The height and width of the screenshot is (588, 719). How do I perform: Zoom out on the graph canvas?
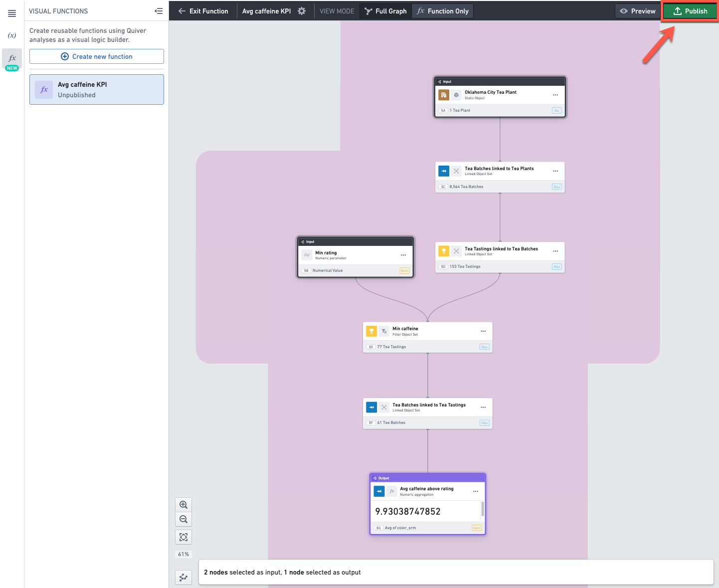point(183,519)
